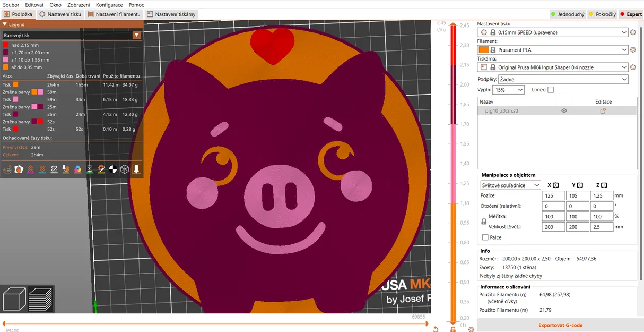Switch to Nastavení tiskárny tab
The image size is (644, 332).
(171, 14)
